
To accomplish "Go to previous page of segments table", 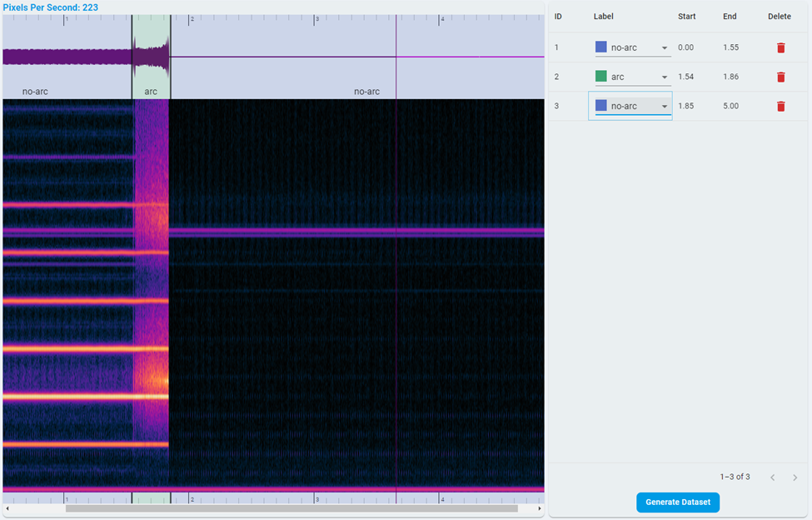I will click(x=772, y=477).
